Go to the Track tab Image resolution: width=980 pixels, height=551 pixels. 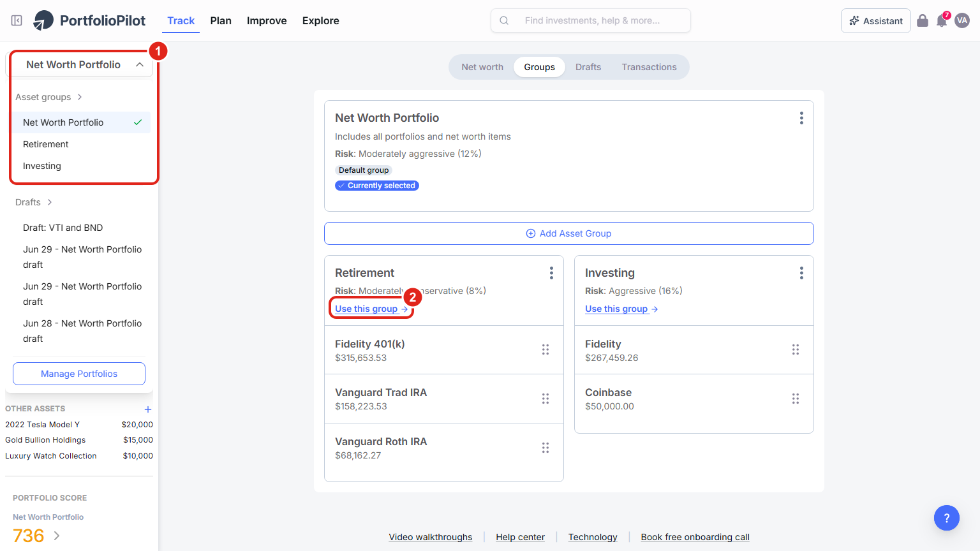(181, 20)
